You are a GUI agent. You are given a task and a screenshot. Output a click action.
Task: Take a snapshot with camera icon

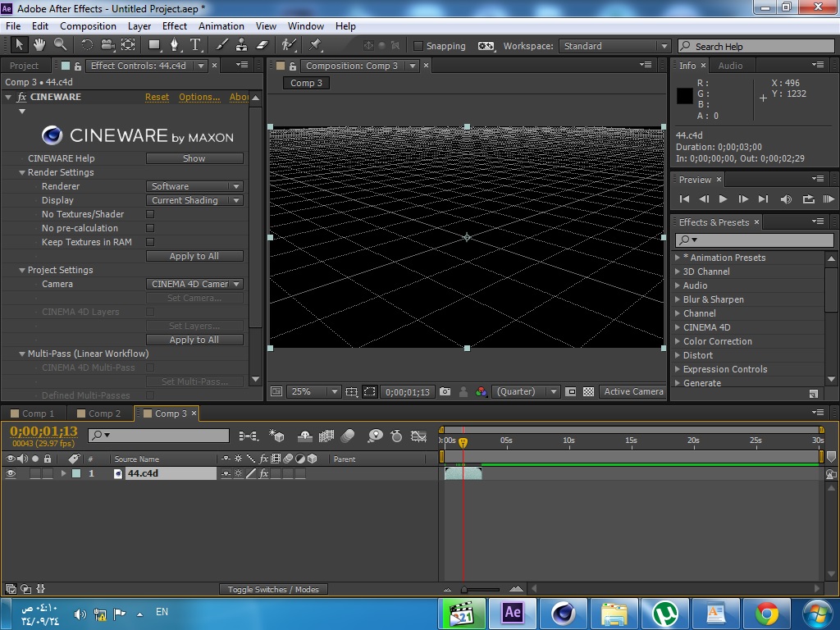tap(445, 391)
